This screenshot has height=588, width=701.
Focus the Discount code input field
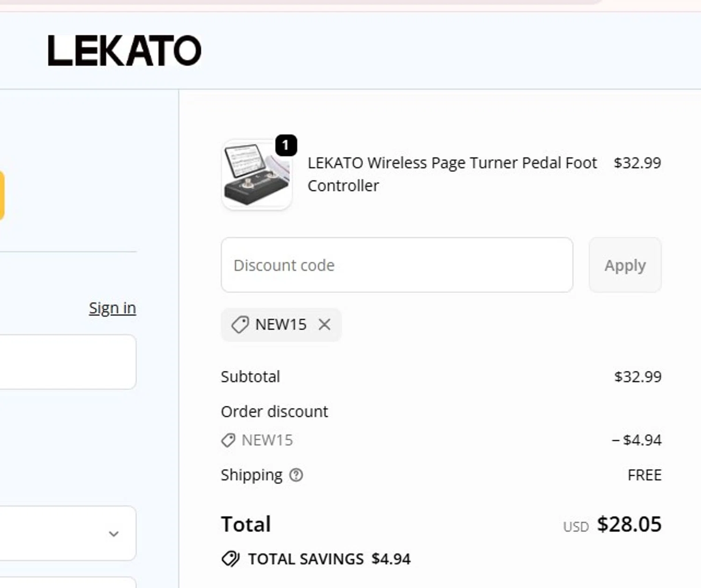[x=397, y=265]
